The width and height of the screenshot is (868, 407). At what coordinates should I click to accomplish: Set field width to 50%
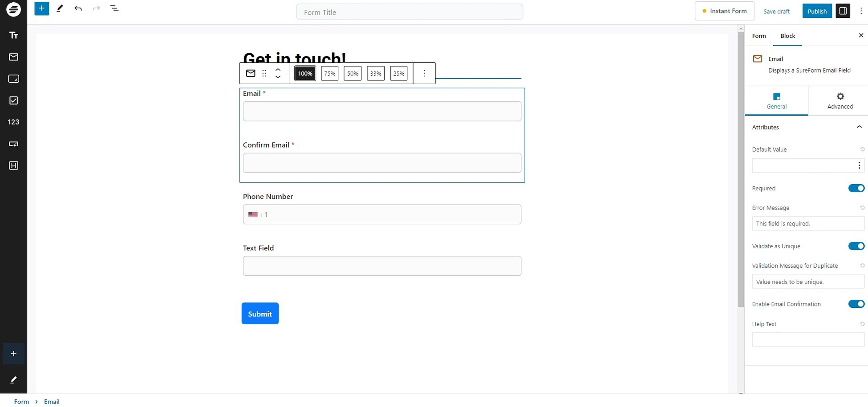[x=353, y=73]
